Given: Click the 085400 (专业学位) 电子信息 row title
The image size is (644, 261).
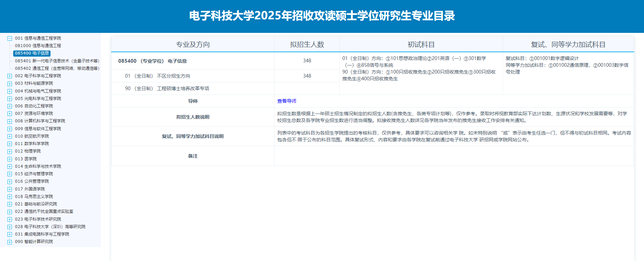Looking at the screenshot, I should tap(153, 61).
